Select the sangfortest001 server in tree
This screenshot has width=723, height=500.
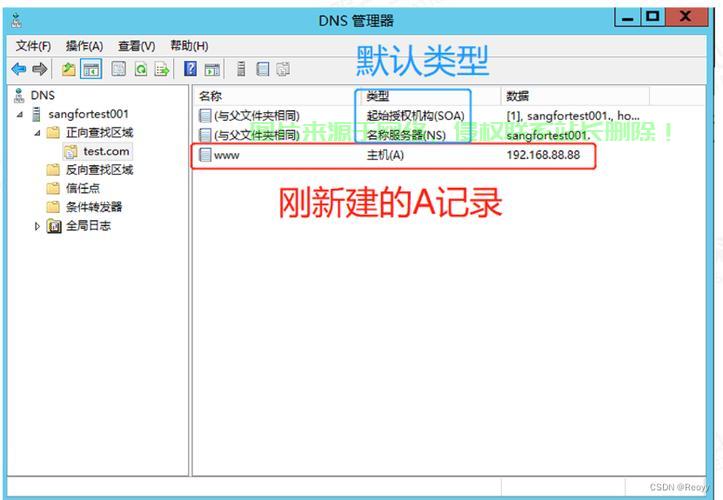(x=89, y=114)
